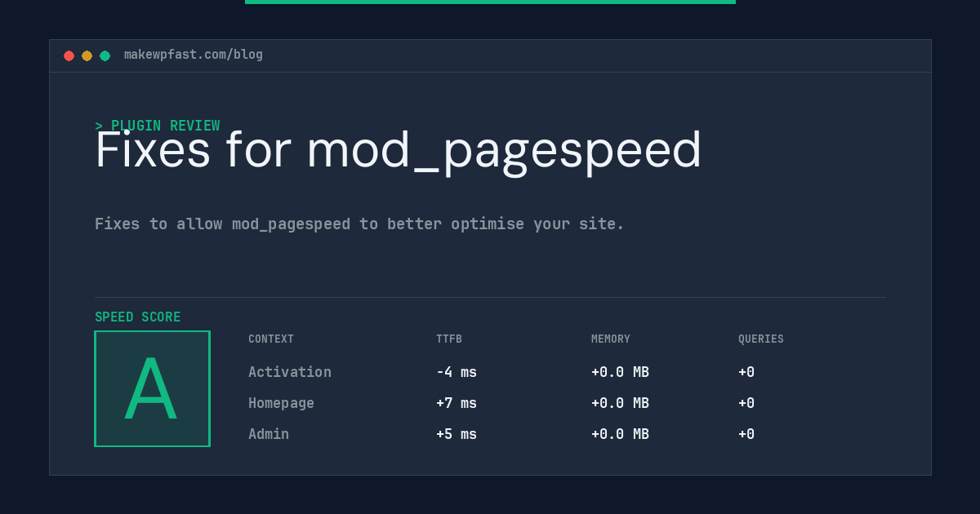980x514 pixels.
Task: Click the green window dot
Action: click(x=105, y=55)
